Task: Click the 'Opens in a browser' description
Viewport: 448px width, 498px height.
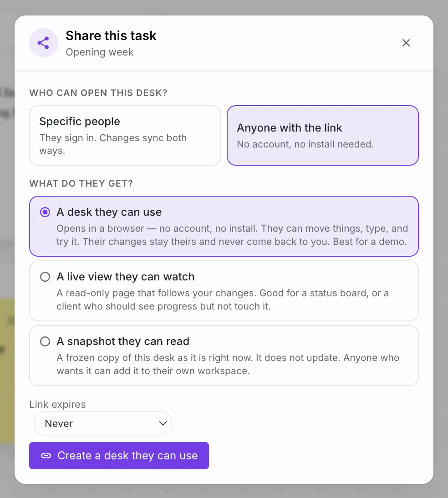Action: pyautogui.click(x=232, y=235)
